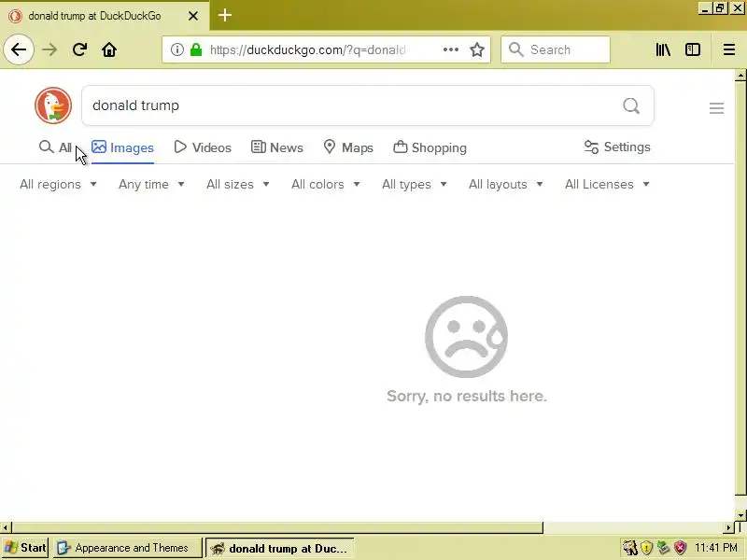This screenshot has width=747, height=560.
Task: Expand the All regions filter
Action: pyautogui.click(x=58, y=184)
